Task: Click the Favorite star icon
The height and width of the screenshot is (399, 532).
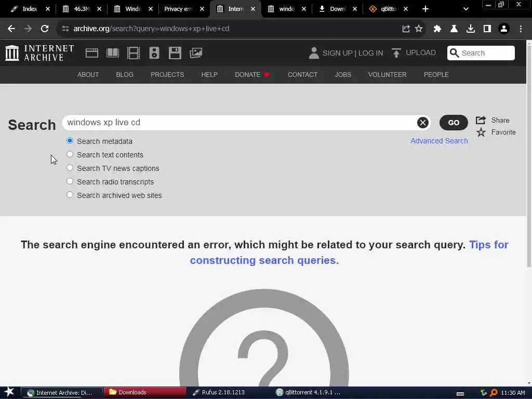Action: pyautogui.click(x=481, y=132)
